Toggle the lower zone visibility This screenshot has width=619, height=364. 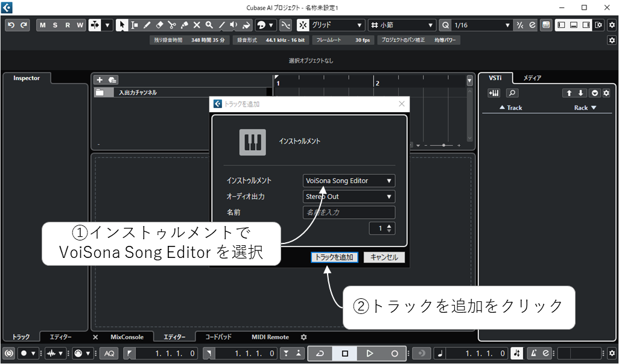coord(574,25)
